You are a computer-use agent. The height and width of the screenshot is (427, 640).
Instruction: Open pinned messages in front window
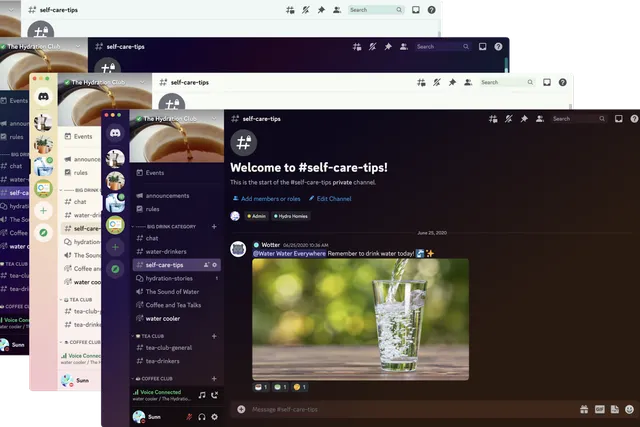(x=523, y=119)
